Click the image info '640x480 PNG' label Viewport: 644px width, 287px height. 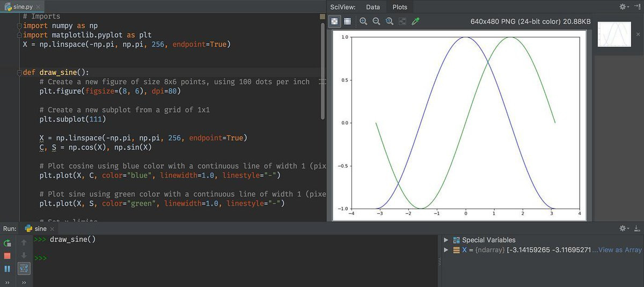pyautogui.click(x=530, y=21)
